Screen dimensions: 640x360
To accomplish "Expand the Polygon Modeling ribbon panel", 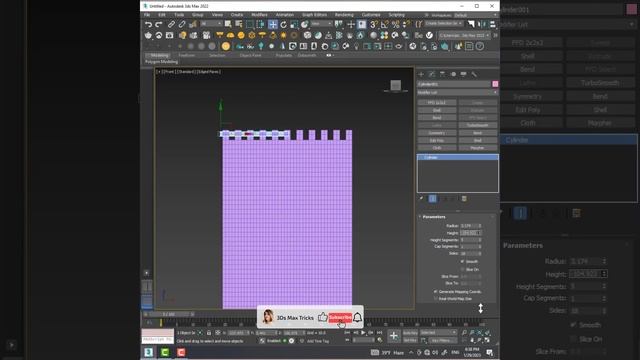I will pyautogui.click(x=162, y=62).
